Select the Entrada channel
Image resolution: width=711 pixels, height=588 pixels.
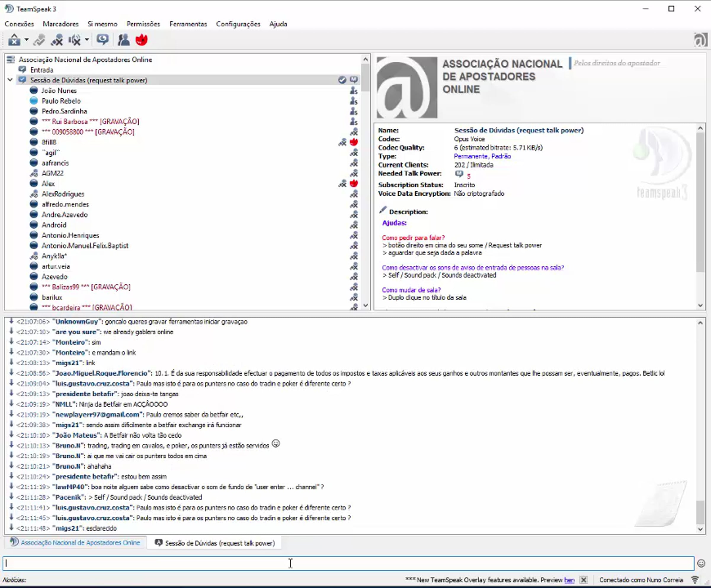click(42, 70)
